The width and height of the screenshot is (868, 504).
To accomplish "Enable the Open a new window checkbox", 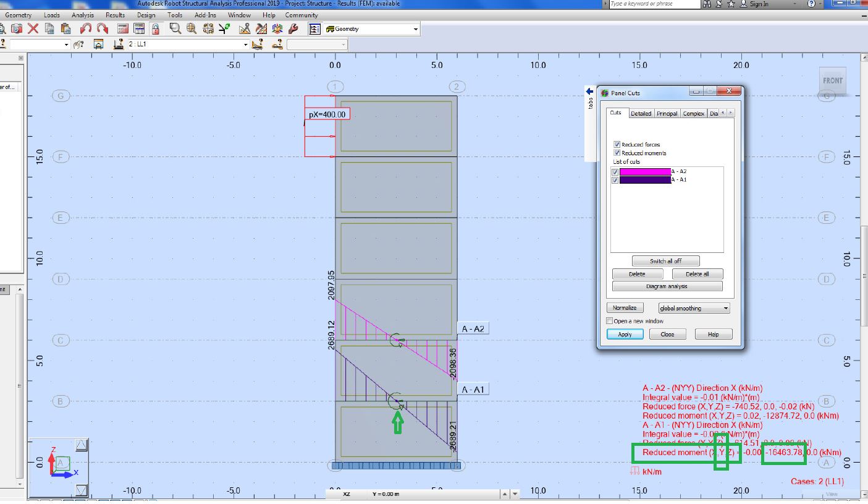I will click(x=609, y=320).
